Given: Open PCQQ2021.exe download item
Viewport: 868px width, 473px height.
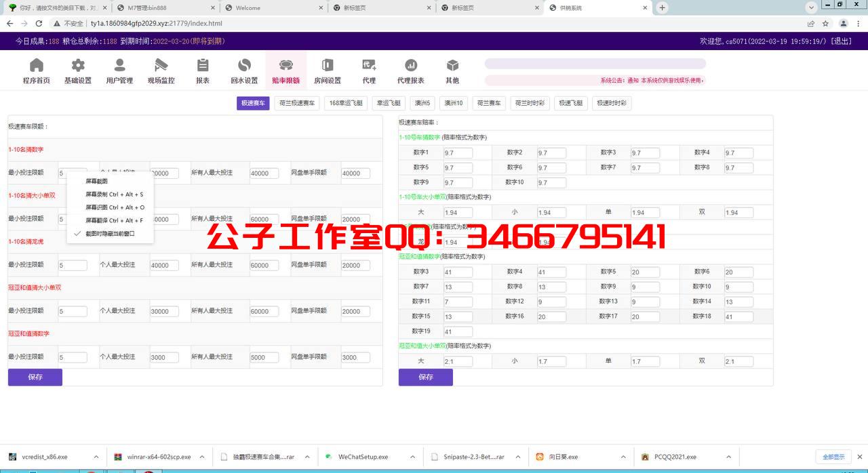Looking at the screenshot, I should point(675,457).
